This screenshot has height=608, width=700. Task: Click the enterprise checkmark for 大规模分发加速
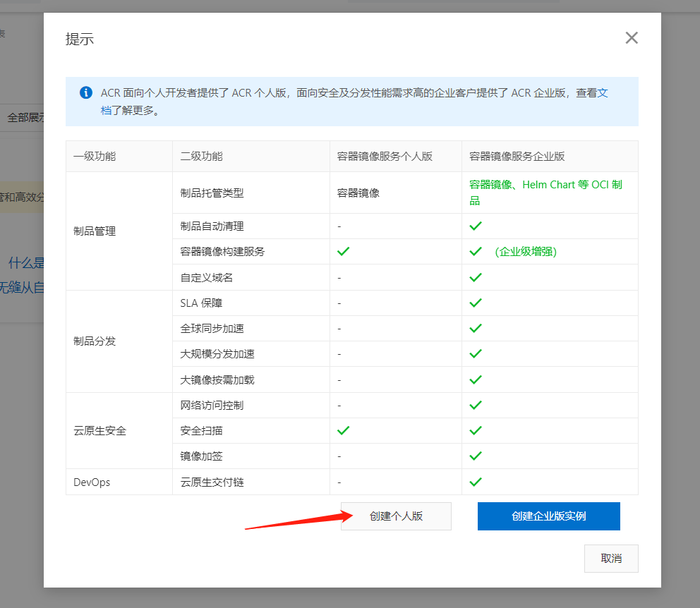476,353
